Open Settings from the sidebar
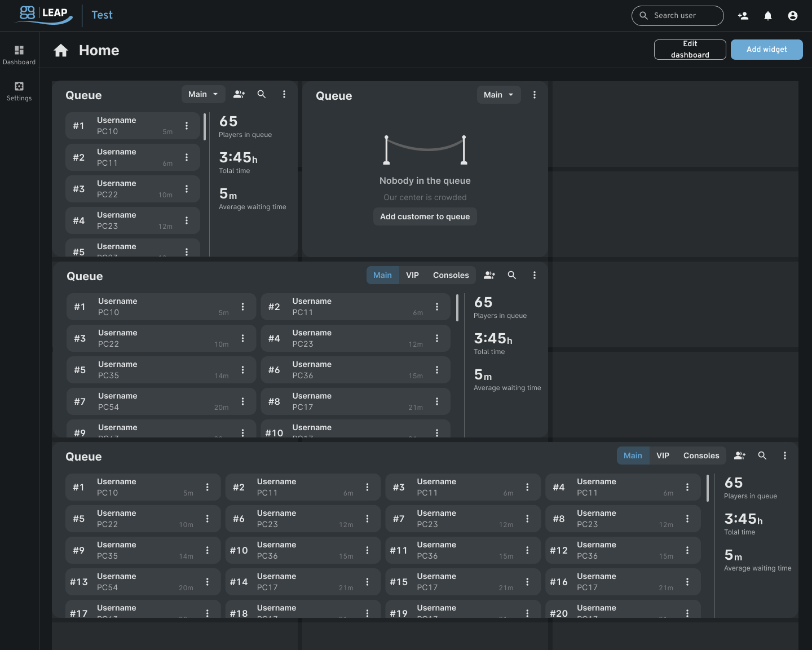 [x=19, y=91]
